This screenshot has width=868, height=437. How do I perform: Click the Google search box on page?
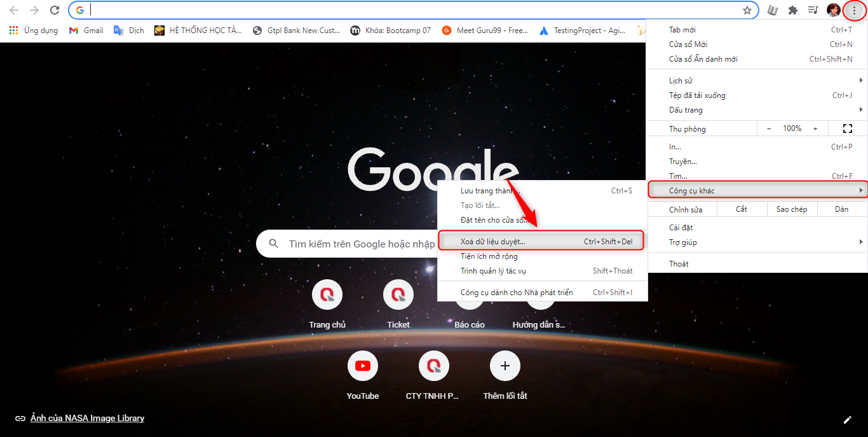(346, 244)
